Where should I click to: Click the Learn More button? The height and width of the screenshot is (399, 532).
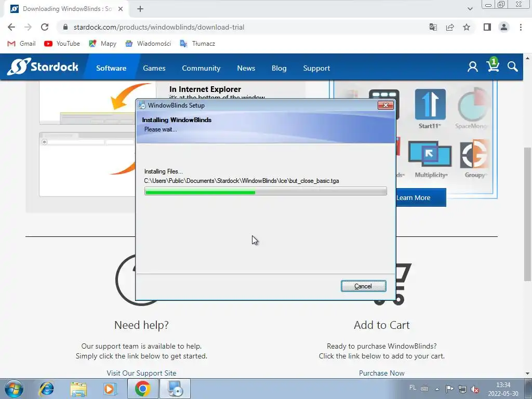coord(421,197)
